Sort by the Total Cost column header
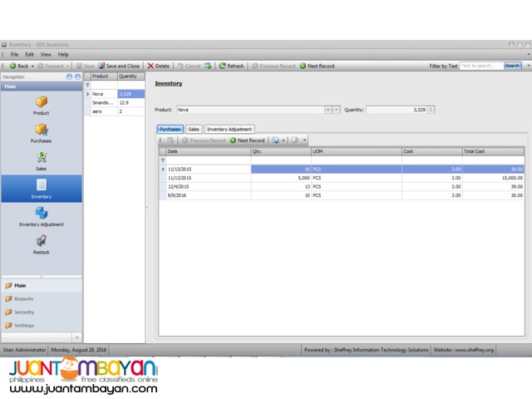Image resolution: width=532 pixels, height=399 pixels. click(x=493, y=151)
